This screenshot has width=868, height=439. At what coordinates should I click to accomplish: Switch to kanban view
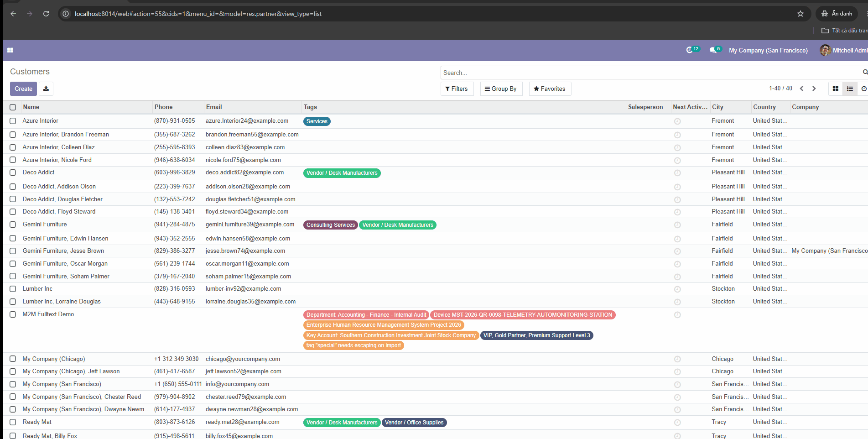coord(835,89)
